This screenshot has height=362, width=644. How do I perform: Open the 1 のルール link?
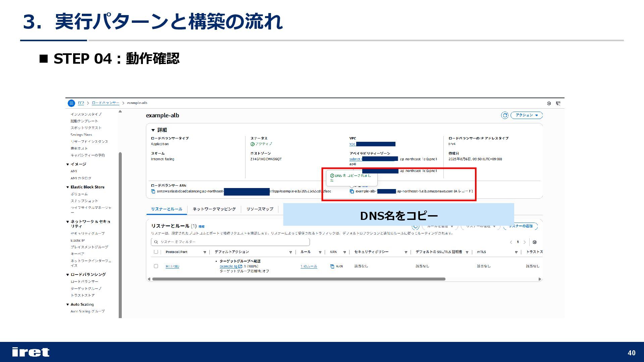pyautogui.click(x=309, y=266)
